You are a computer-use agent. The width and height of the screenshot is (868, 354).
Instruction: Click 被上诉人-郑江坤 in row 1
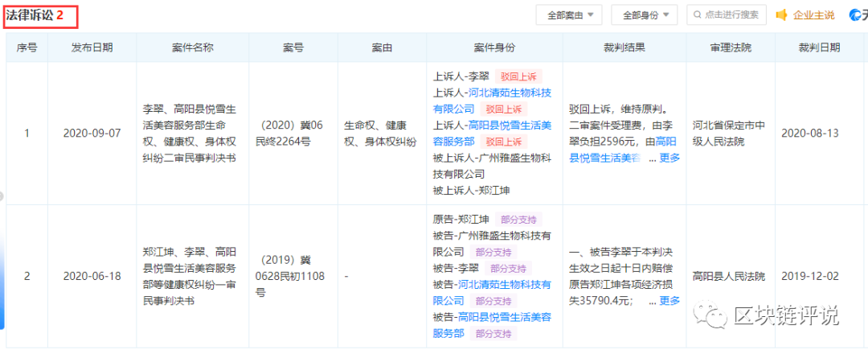click(x=471, y=190)
